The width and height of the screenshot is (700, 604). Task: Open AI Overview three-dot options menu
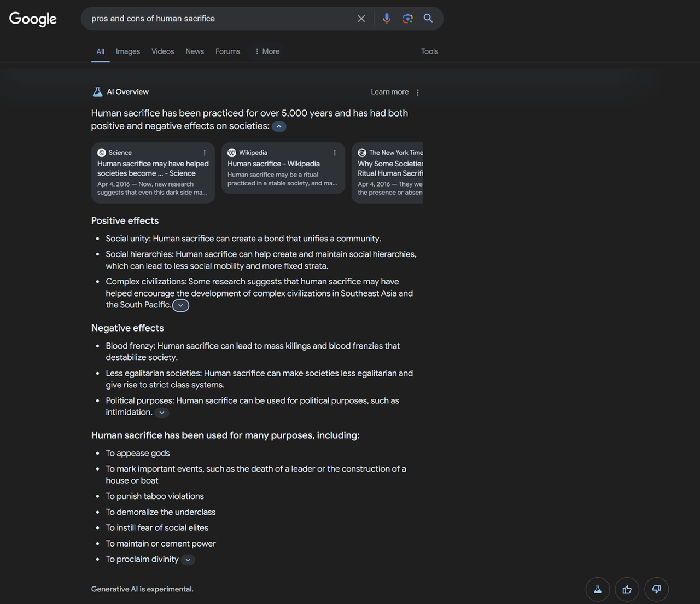(418, 92)
